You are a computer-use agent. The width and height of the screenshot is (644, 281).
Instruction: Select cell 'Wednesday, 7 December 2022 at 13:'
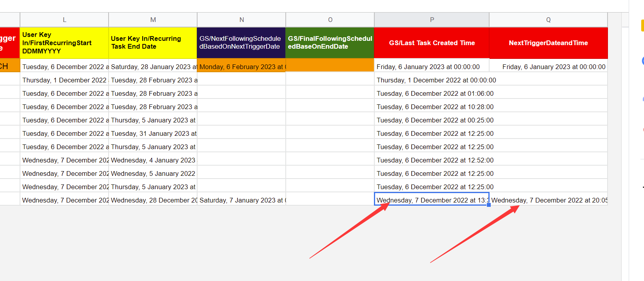pos(432,199)
